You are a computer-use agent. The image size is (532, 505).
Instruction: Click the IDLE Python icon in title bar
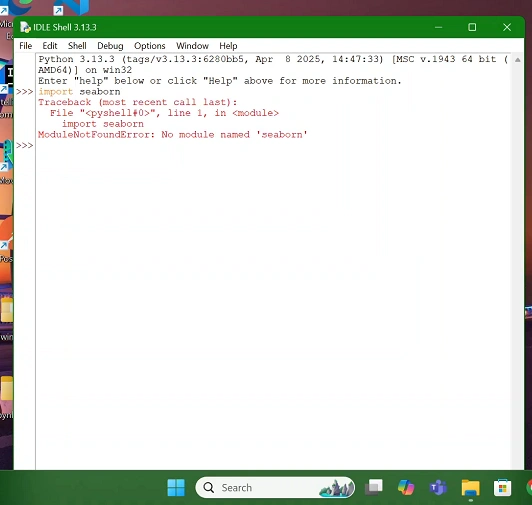point(25,27)
